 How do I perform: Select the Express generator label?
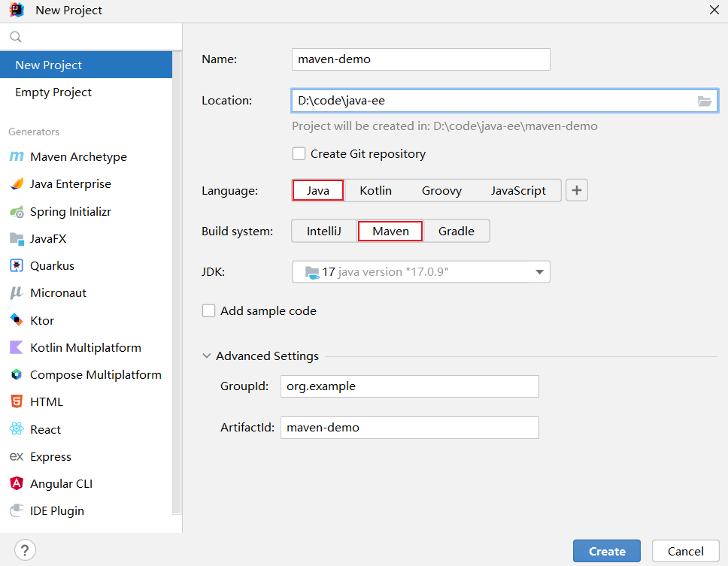(x=50, y=457)
